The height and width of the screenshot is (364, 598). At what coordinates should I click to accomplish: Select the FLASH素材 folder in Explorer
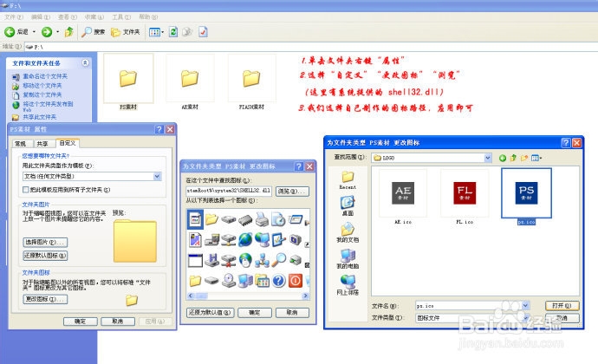251,81
